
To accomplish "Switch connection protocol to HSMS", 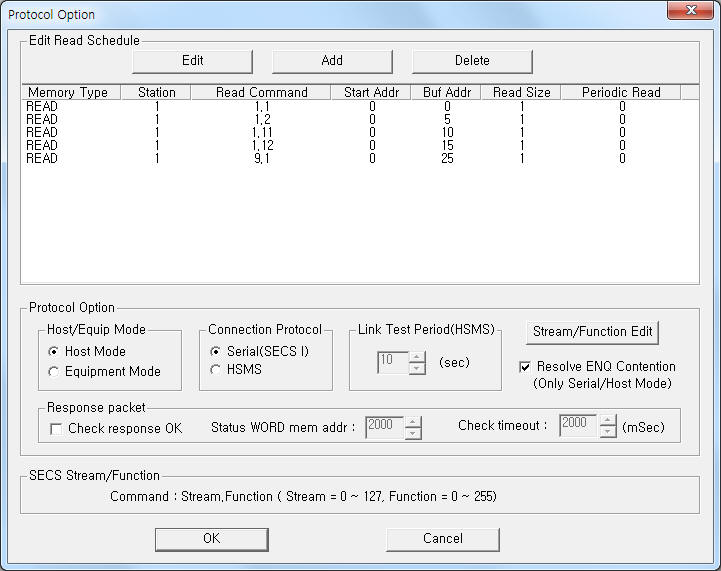I will click(215, 370).
